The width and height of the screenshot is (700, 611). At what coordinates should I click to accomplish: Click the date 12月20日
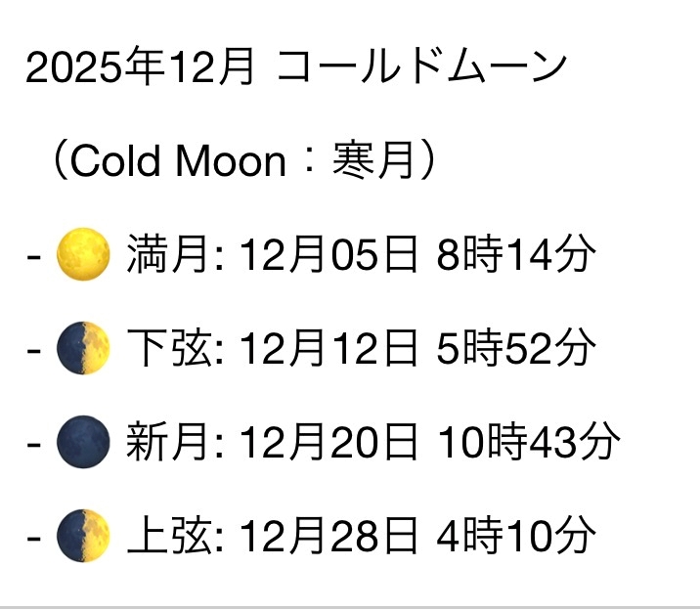tap(328, 442)
